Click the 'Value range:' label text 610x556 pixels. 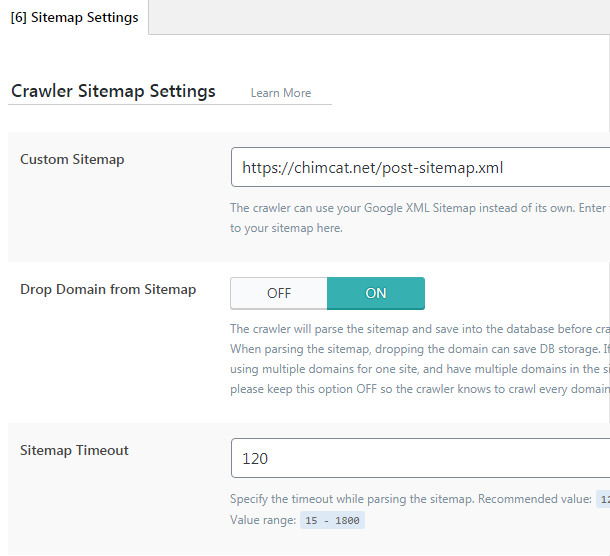click(x=262, y=520)
